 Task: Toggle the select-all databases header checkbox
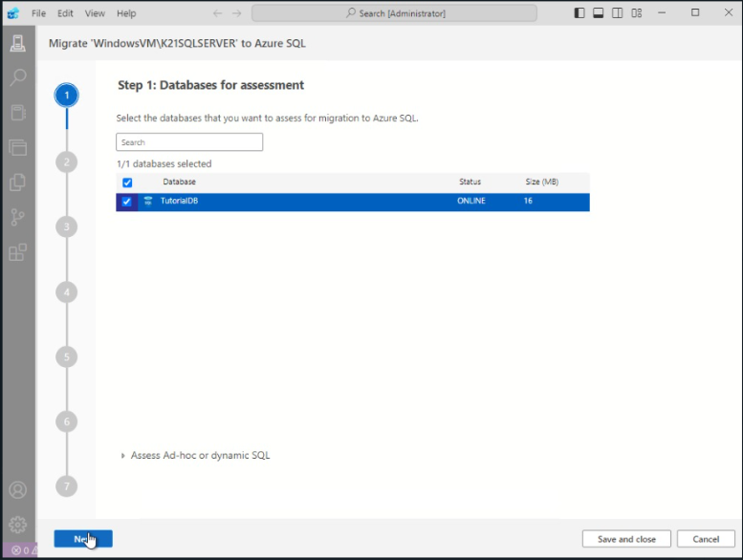click(127, 182)
